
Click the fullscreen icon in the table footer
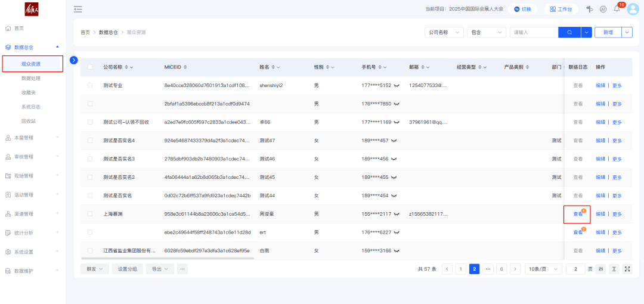[627, 269]
